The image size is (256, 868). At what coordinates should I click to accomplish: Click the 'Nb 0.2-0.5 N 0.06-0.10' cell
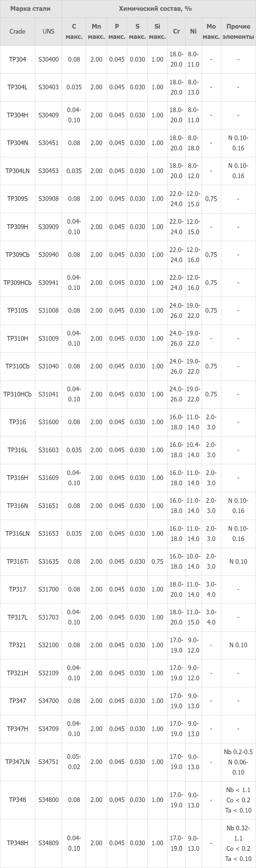coord(238,762)
